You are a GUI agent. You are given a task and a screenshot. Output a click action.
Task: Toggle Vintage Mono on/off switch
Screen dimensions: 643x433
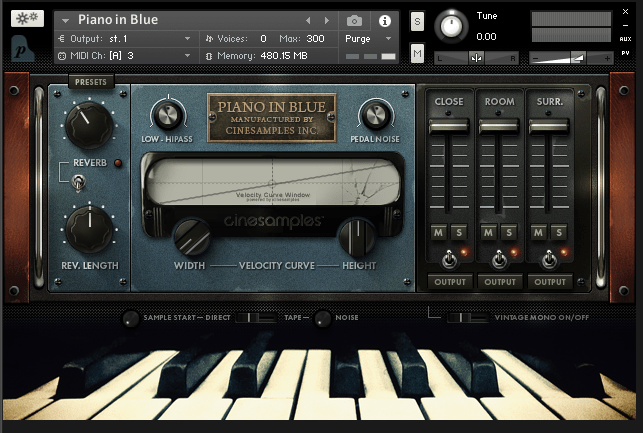[x=461, y=318]
